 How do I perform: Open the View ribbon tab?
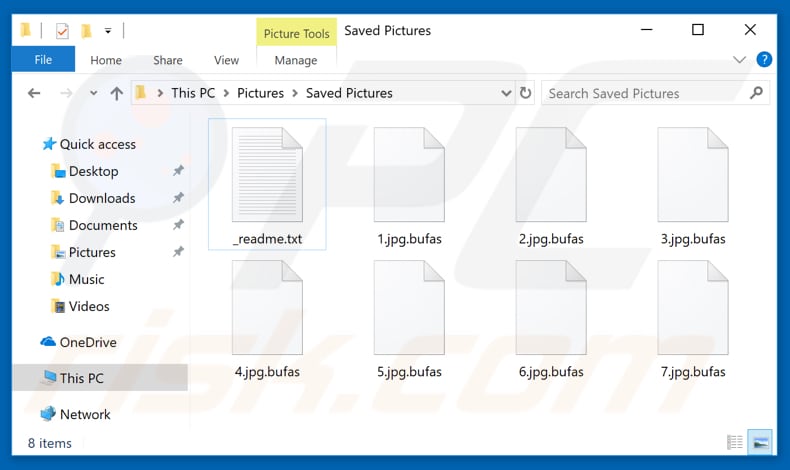(x=226, y=60)
